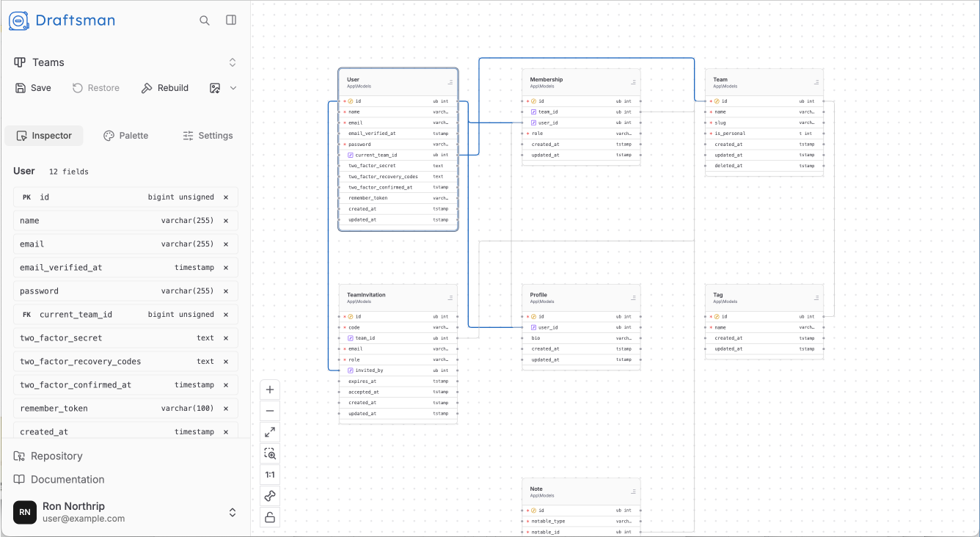Select the Tag table header
The height and width of the screenshot is (537, 980).
[764, 298]
